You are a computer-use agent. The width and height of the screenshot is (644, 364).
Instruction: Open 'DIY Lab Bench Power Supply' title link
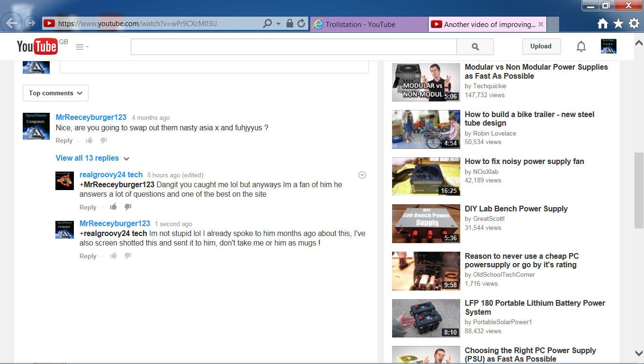click(x=516, y=209)
